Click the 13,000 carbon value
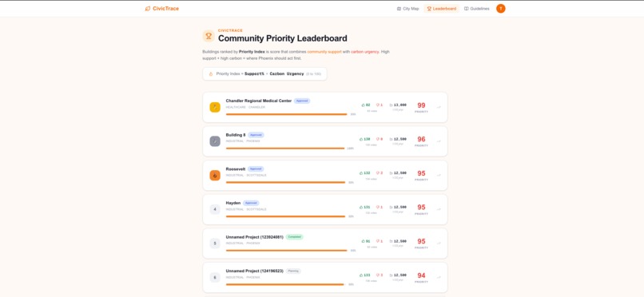 tap(400, 105)
